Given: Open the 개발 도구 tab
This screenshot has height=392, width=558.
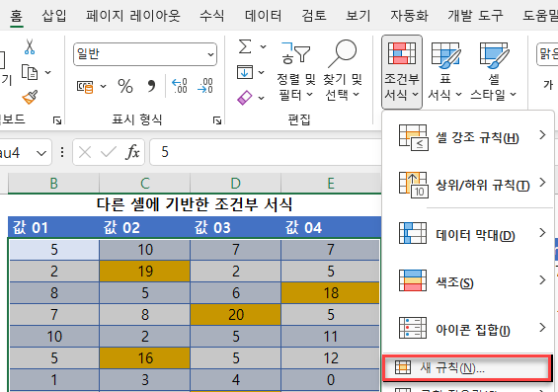Looking at the screenshot, I should [475, 16].
